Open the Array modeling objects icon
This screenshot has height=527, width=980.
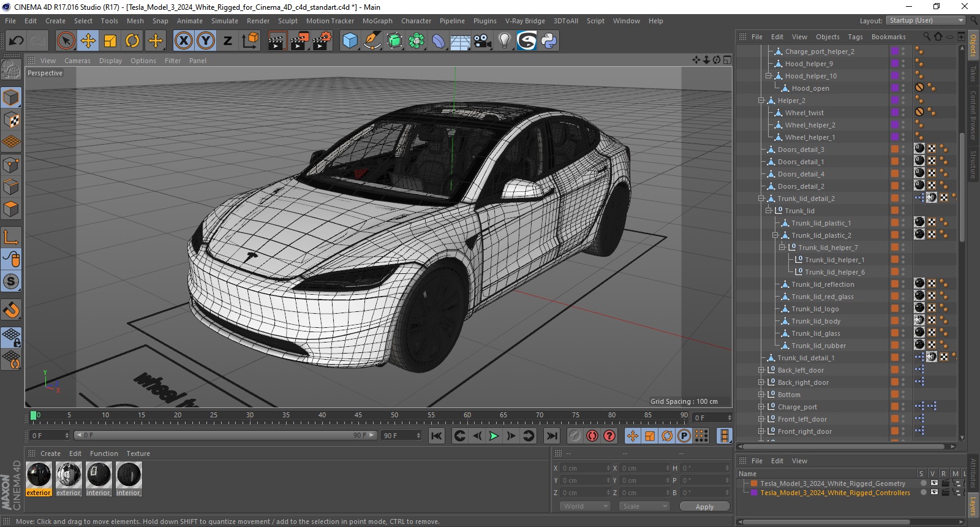(417, 41)
